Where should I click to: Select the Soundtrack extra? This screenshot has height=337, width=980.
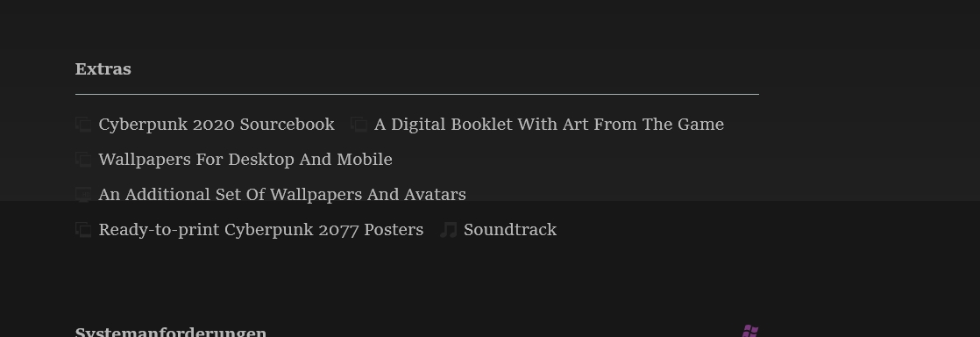[510, 229]
